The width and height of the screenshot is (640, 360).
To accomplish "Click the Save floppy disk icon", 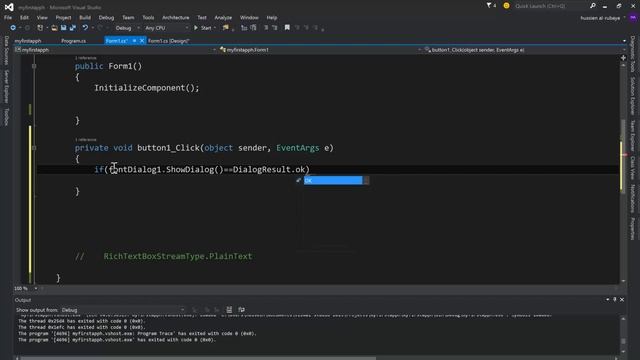I will coord(64,28).
